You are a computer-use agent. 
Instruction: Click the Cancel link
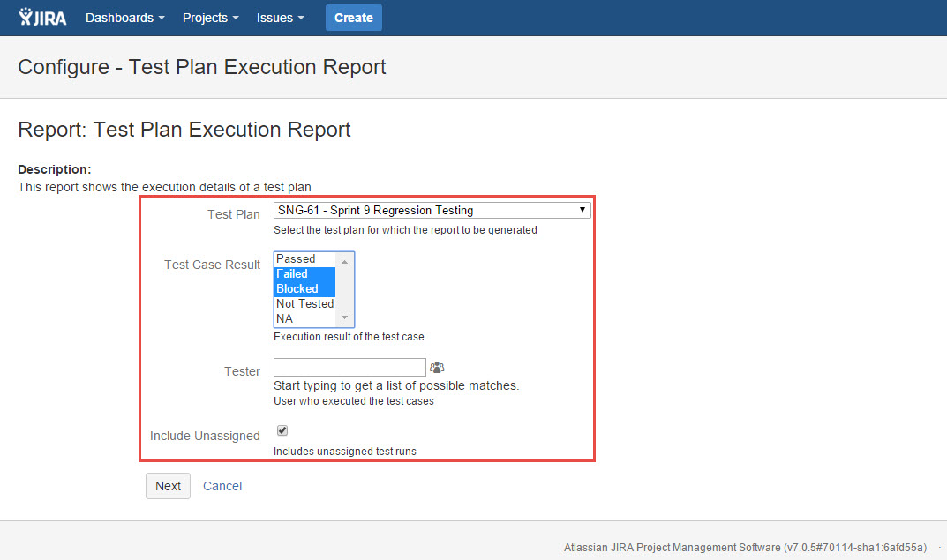[222, 486]
